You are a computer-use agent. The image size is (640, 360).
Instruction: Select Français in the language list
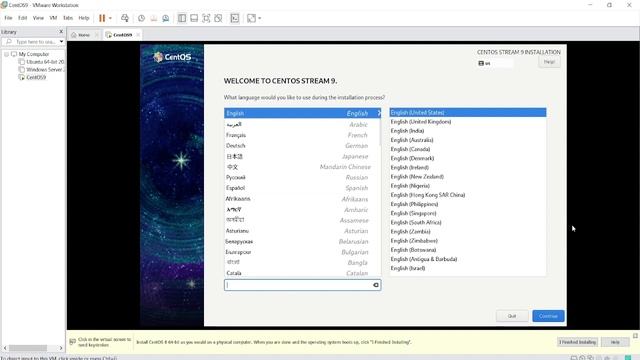pos(302,135)
